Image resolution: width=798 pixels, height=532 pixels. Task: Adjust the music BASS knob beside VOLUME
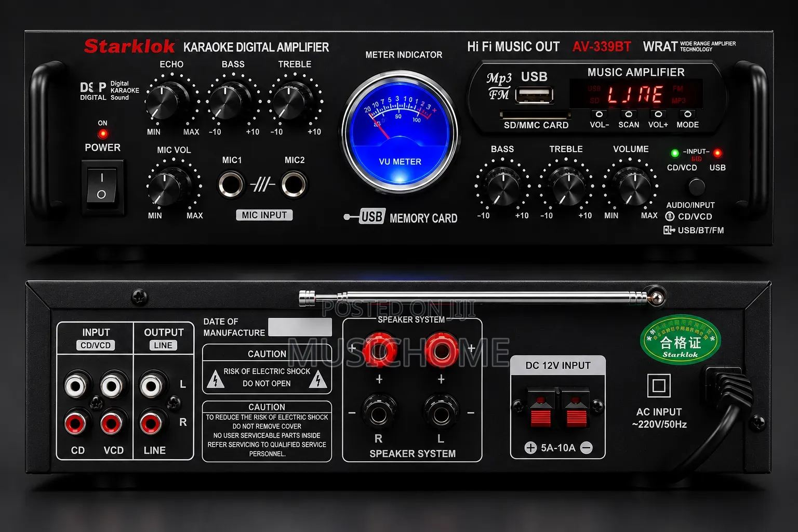coord(502,186)
